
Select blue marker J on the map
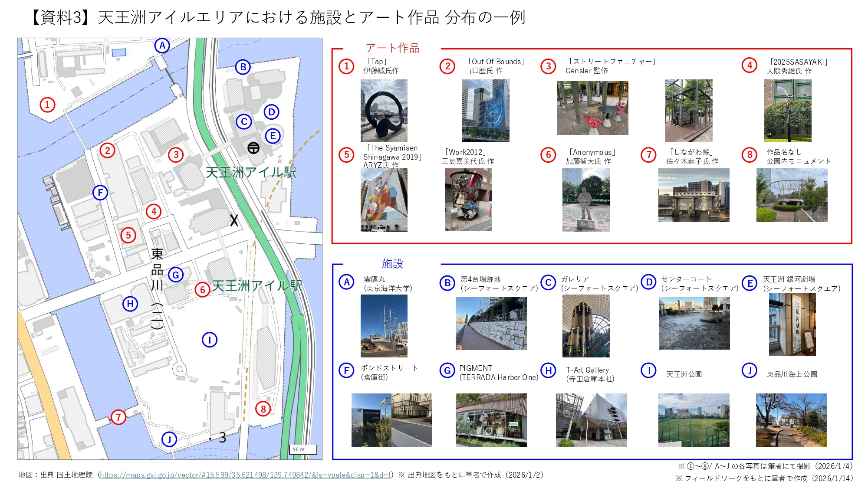click(169, 439)
